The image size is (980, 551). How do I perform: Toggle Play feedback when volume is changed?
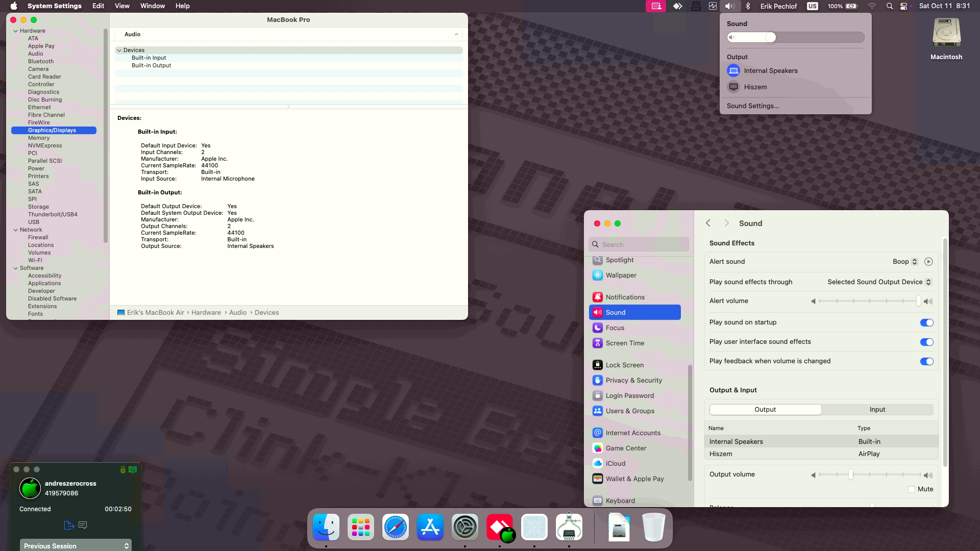(x=926, y=361)
